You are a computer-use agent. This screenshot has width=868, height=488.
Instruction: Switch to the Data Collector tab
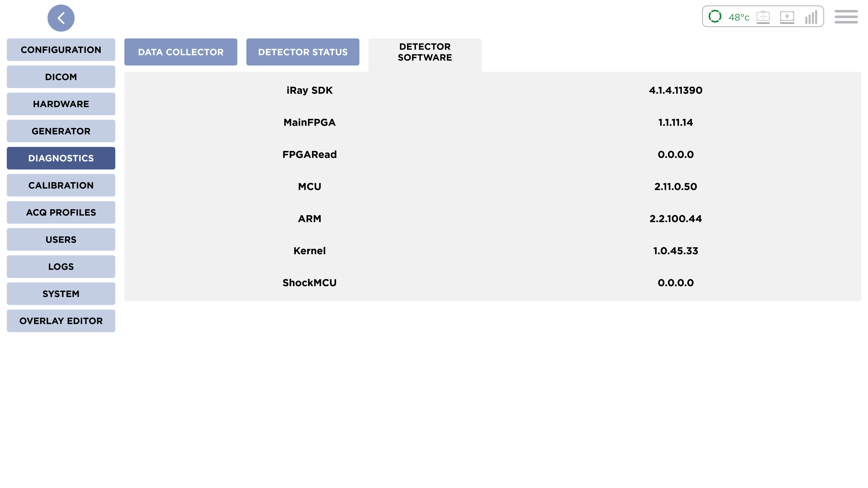click(x=181, y=52)
